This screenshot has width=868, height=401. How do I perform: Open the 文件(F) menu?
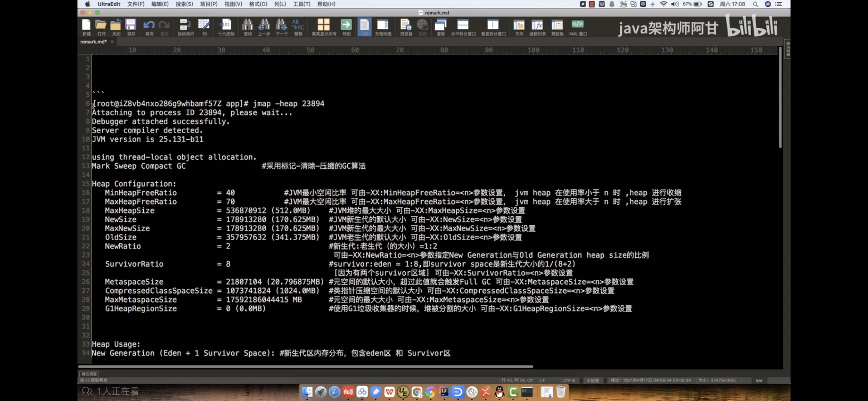[x=136, y=4]
